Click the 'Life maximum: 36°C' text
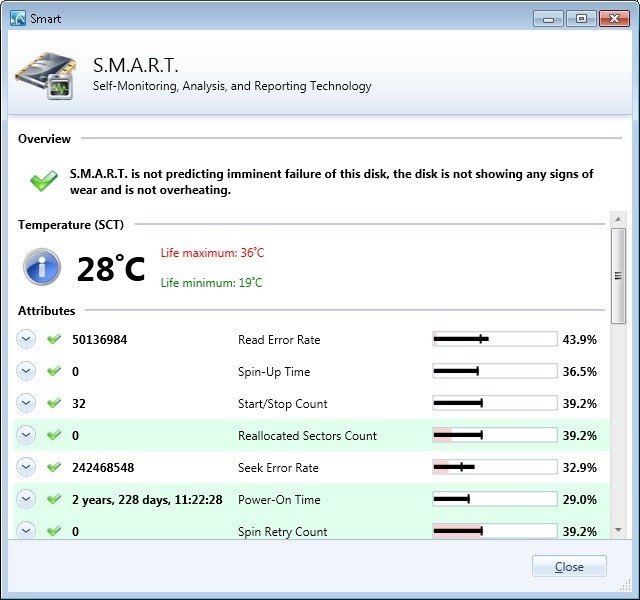Viewport: 640px width, 600px height. 212,253
